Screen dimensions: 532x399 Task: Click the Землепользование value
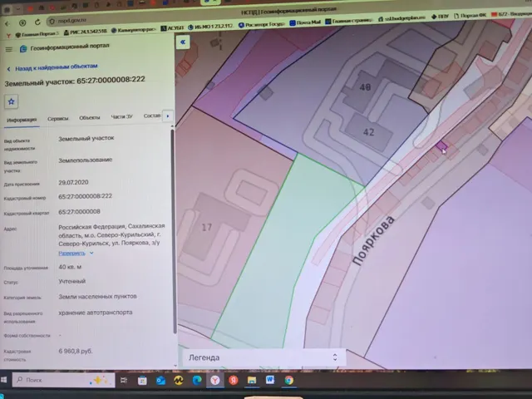click(85, 160)
